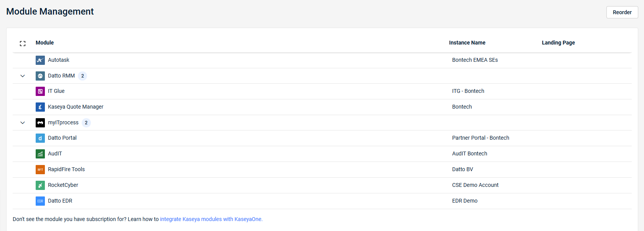Click the AudIT Bontech instance name
The height and width of the screenshot is (231, 644).
tap(469, 153)
